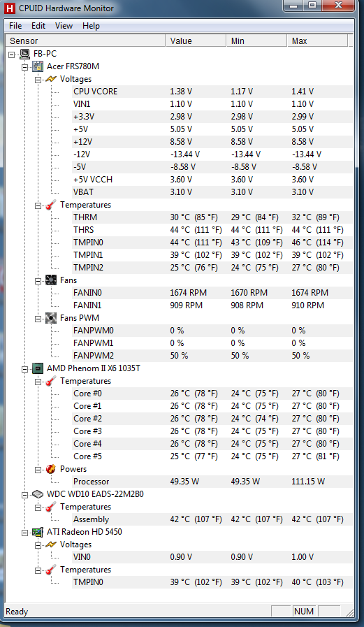This screenshot has width=364, height=627.
Task: Select the Assembly temperature row
Action: tap(212, 520)
